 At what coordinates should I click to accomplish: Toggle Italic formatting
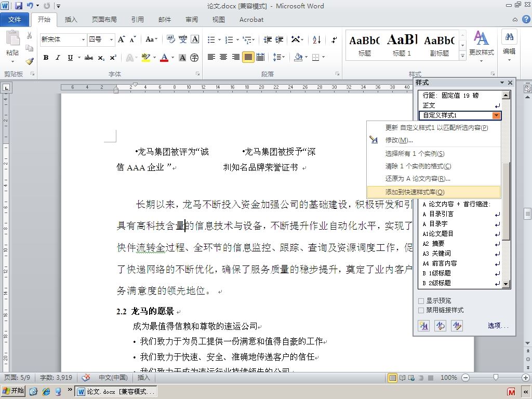(58, 58)
